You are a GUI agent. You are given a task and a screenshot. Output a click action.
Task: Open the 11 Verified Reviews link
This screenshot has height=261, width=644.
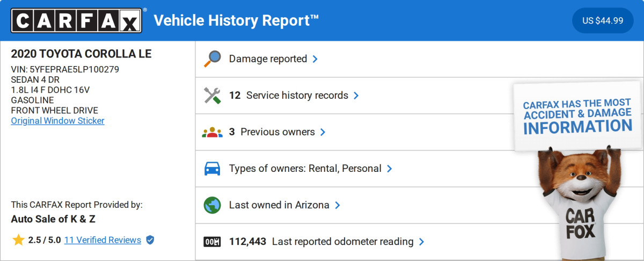tap(103, 240)
